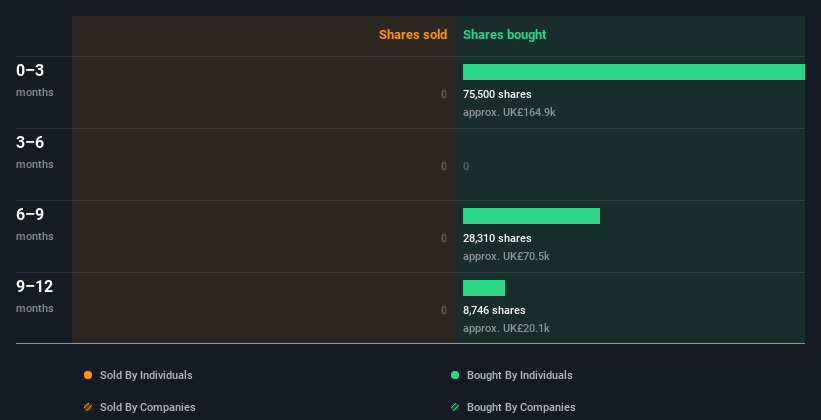Select the Shares bought column header
821x420 pixels.
pyautogui.click(x=504, y=35)
